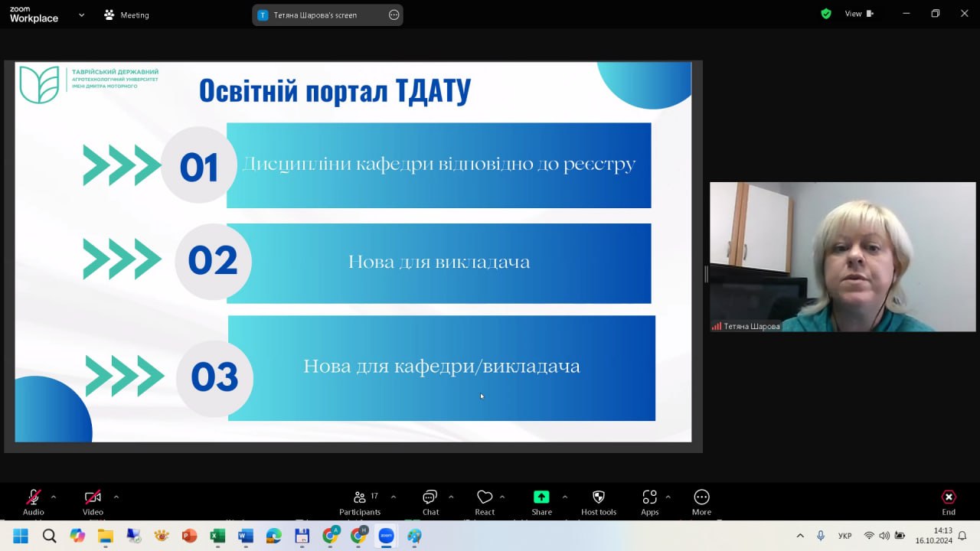Switch to Excel on the taskbar
The image size is (980, 551).
click(x=217, y=536)
